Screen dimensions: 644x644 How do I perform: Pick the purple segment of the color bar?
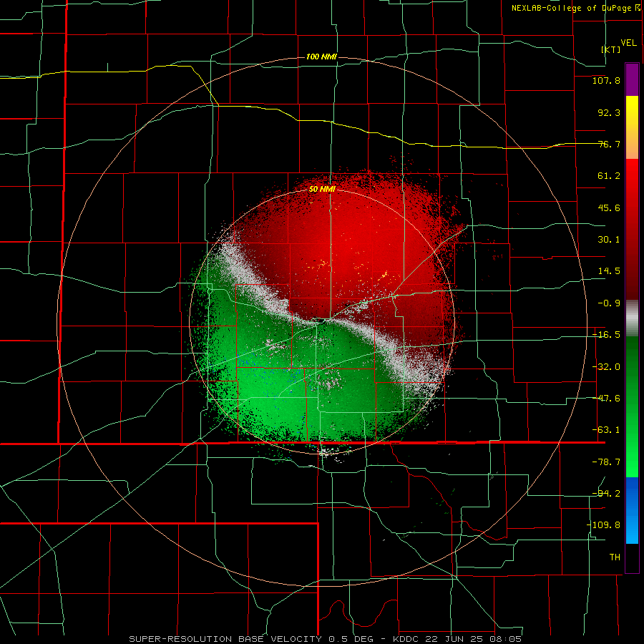tap(632, 79)
